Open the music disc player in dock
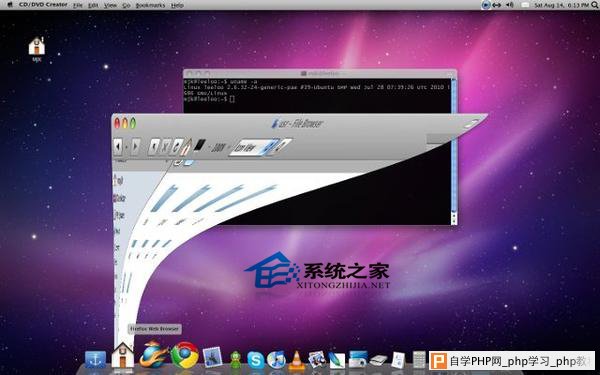The width and height of the screenshot is (600, 375). click(x=276, y=359)
